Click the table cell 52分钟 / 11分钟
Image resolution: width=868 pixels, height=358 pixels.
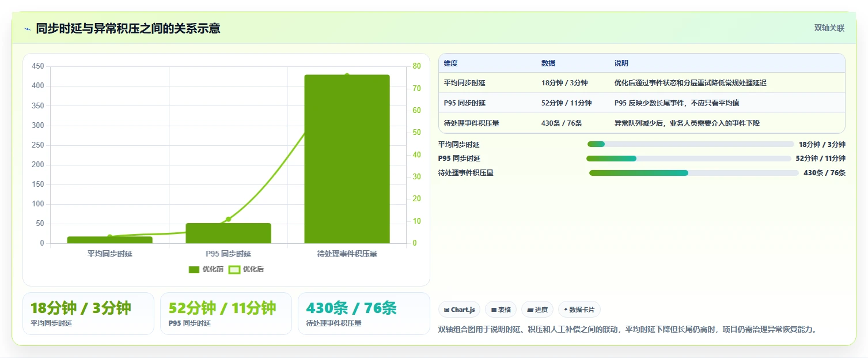[x=566, y=103]
